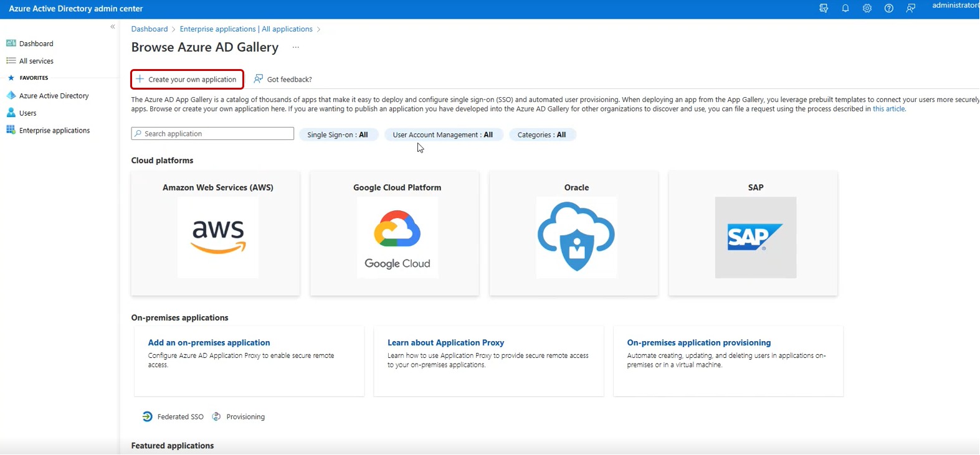Open Users in the left menu
Screen dimensions: 980x455
click(28, 113)
